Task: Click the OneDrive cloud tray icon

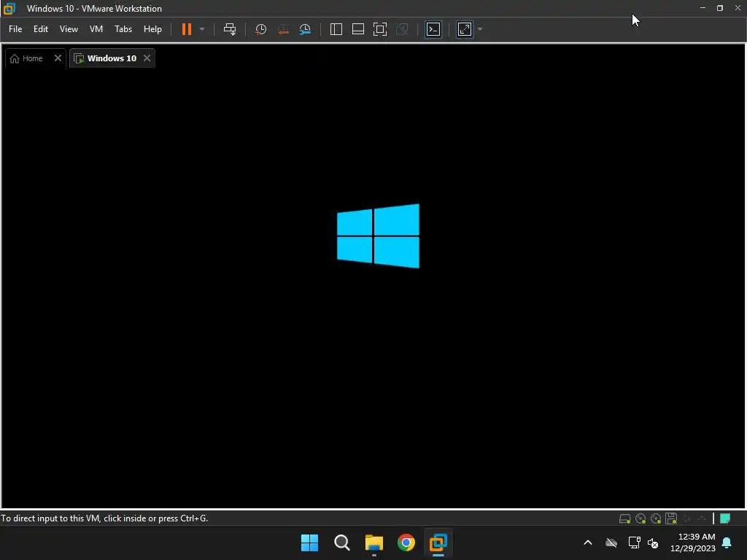Action: (611, 542)
